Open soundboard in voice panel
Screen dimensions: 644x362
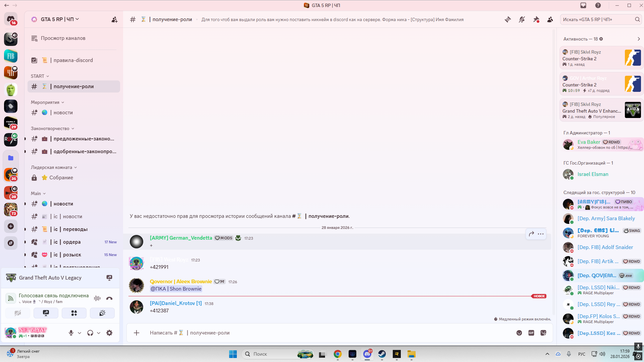pos(102,313)
